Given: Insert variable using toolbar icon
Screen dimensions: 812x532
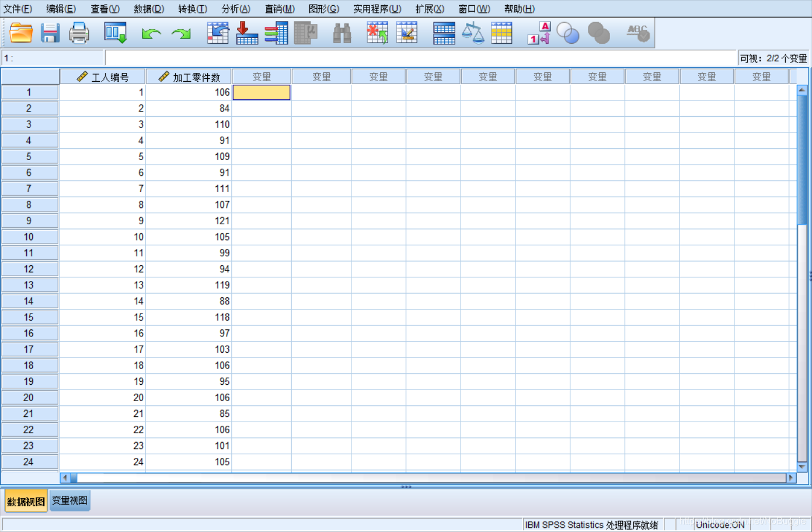Looking at the screenshot, I should pos(407,33).
